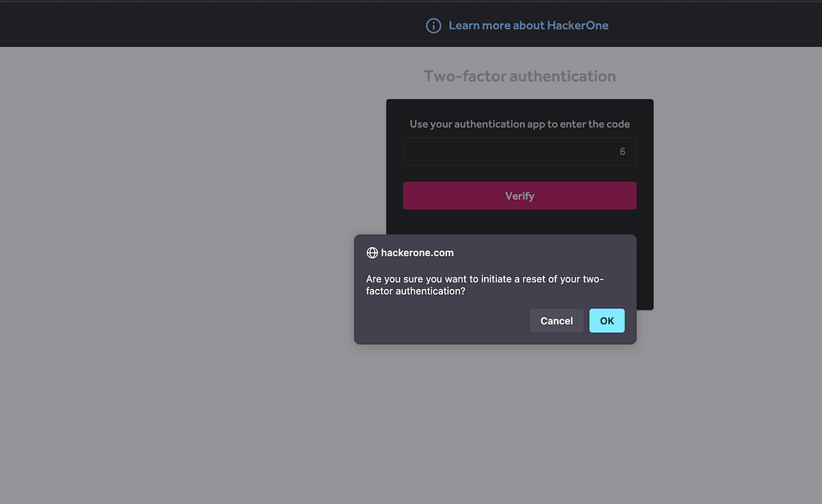
Task: Click the globe icon beside hackerone.com
Action: pos(372,253)
